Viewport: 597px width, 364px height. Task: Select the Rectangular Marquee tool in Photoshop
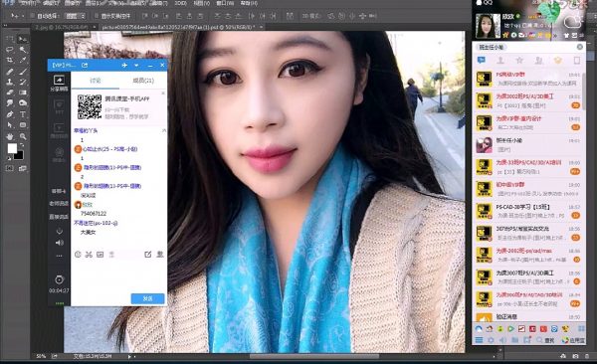[x=10, y=39]
